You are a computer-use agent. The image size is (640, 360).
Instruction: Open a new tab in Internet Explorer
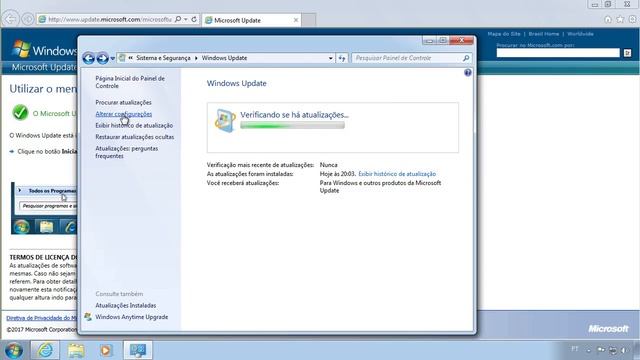(x=309, y=20)
